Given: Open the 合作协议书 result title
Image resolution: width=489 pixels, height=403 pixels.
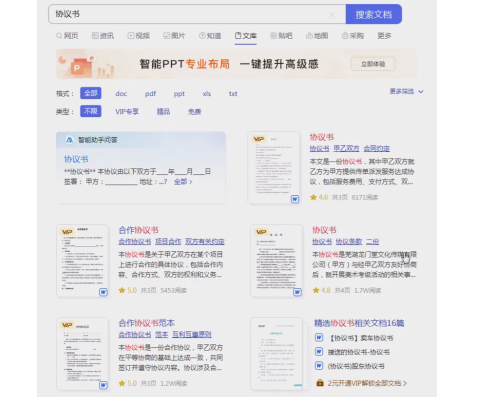Looking at the screenshot, I should (x=138, y=230).
